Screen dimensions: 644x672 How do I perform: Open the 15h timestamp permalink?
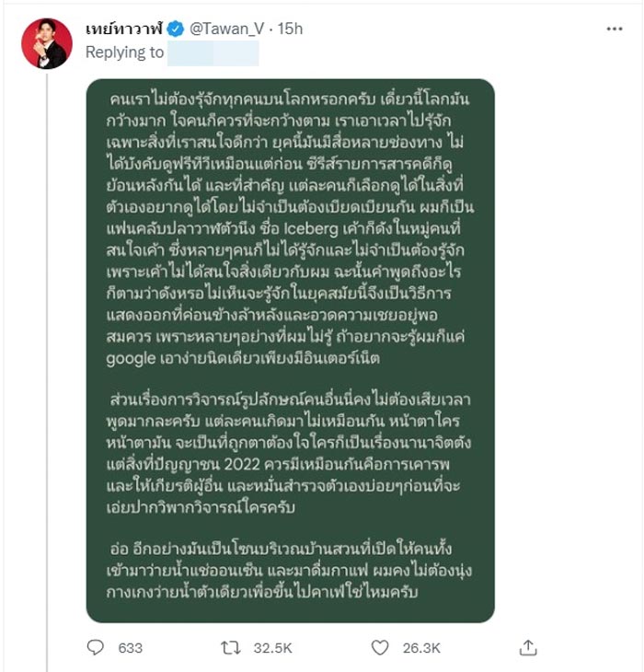click(x=292, y=30)
